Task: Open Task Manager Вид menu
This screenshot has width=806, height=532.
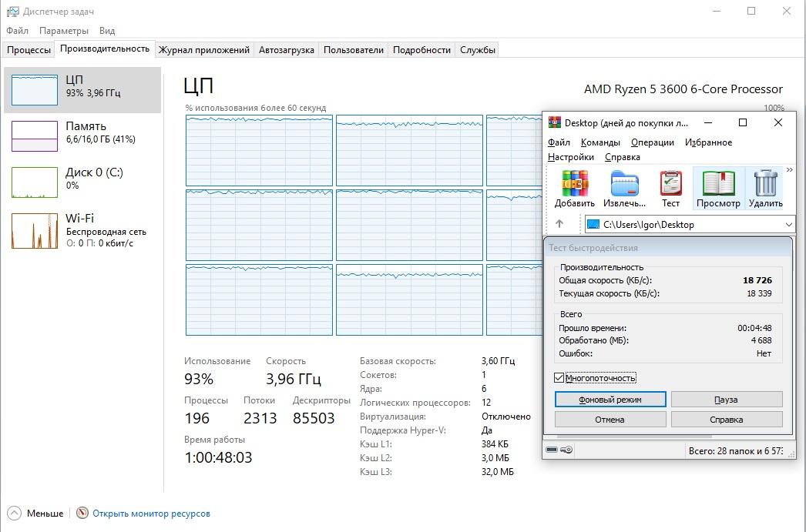Action: coord(107,31)
